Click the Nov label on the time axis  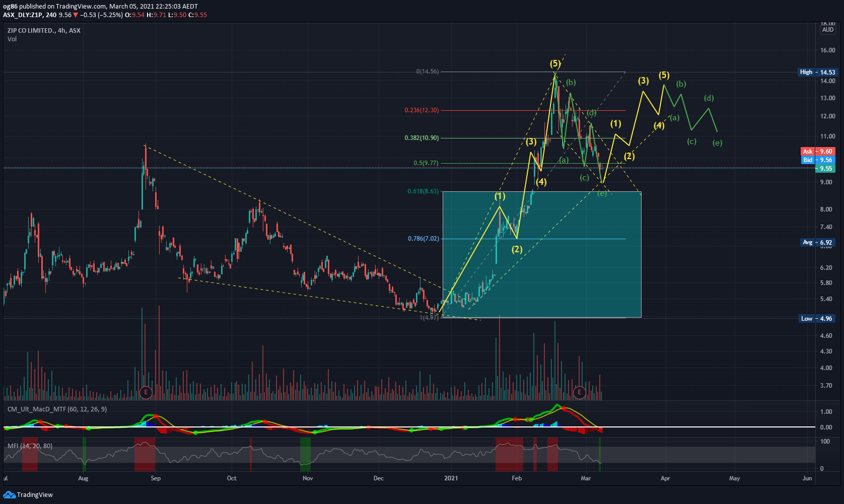click(x=308, y=478)
